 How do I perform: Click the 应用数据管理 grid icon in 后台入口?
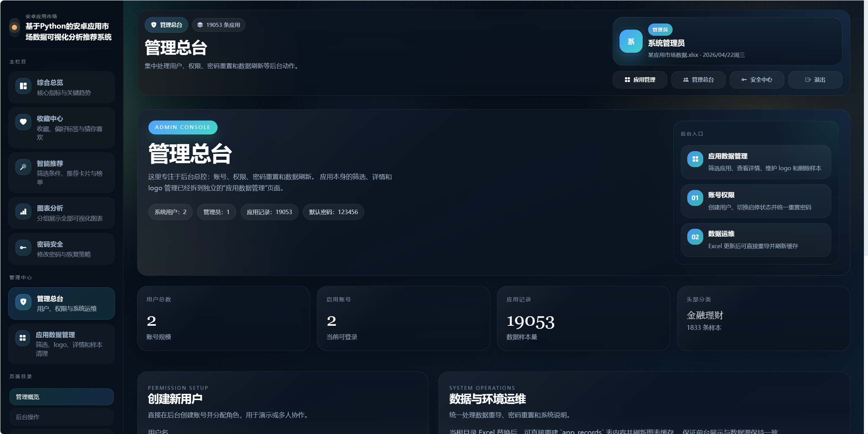(x=695, y=159)
